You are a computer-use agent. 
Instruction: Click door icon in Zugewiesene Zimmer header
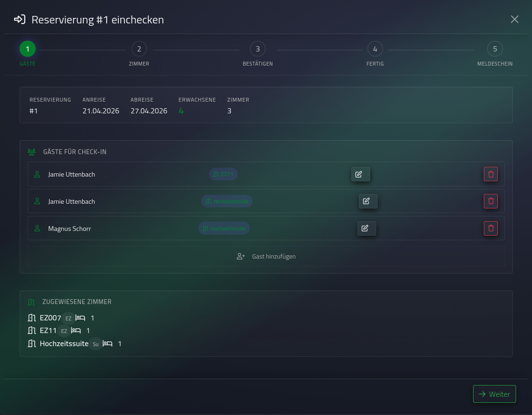point(31,302)
